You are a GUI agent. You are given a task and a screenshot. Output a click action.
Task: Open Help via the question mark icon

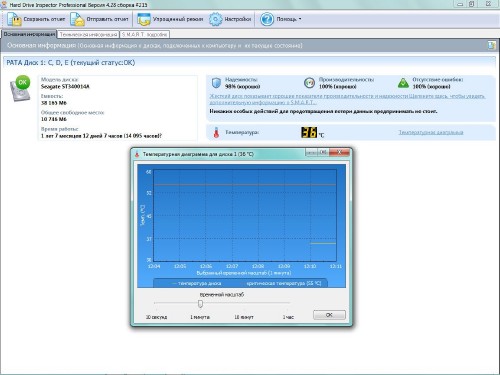267,19
